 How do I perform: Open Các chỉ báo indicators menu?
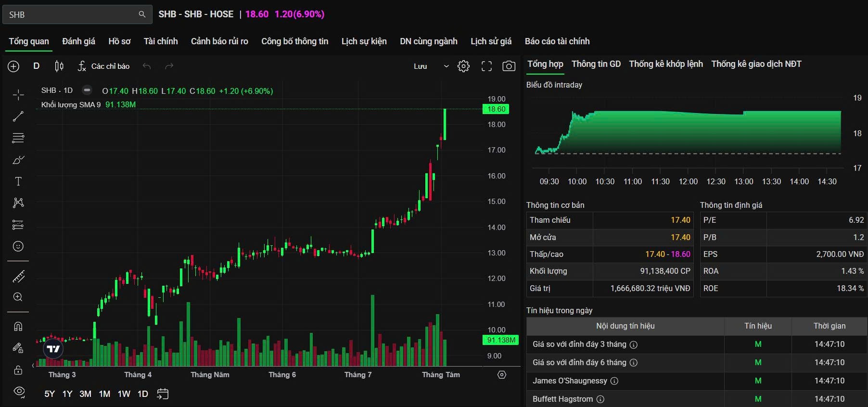pos(104,66)
